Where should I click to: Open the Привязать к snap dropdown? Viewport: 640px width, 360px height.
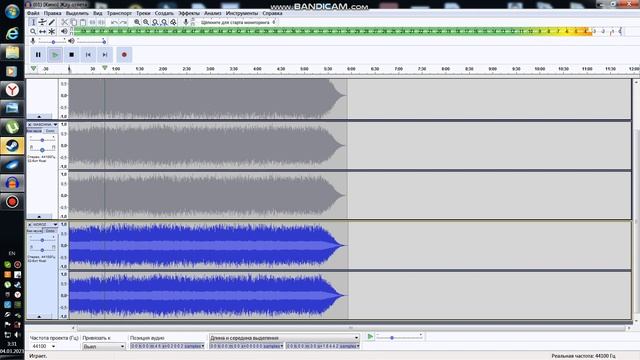pos(104,346)
